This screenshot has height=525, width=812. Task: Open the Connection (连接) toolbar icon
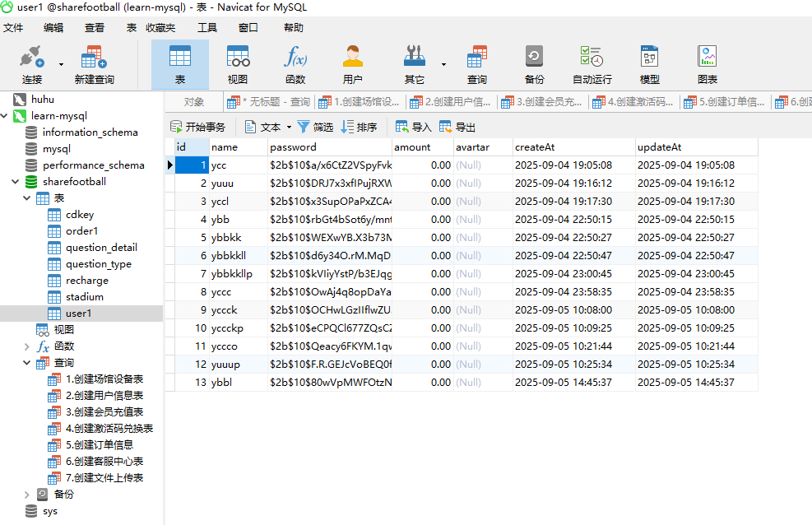[32, 64]
